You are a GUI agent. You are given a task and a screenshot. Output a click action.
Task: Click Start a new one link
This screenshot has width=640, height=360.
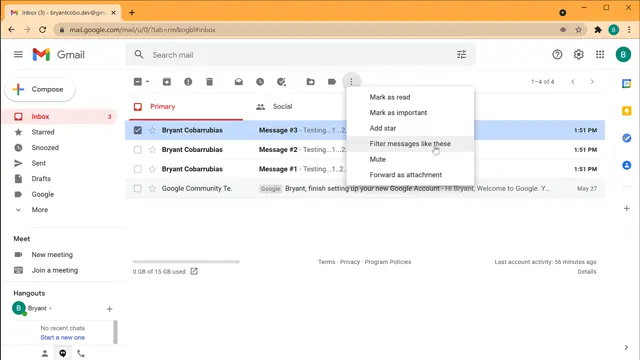[62, 338]
